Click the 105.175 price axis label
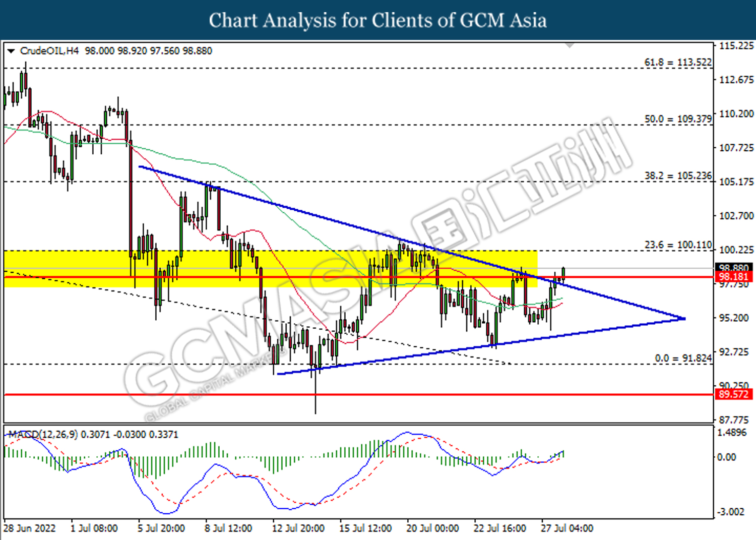This screenshot has height=540, width=756. coord(736,182)
